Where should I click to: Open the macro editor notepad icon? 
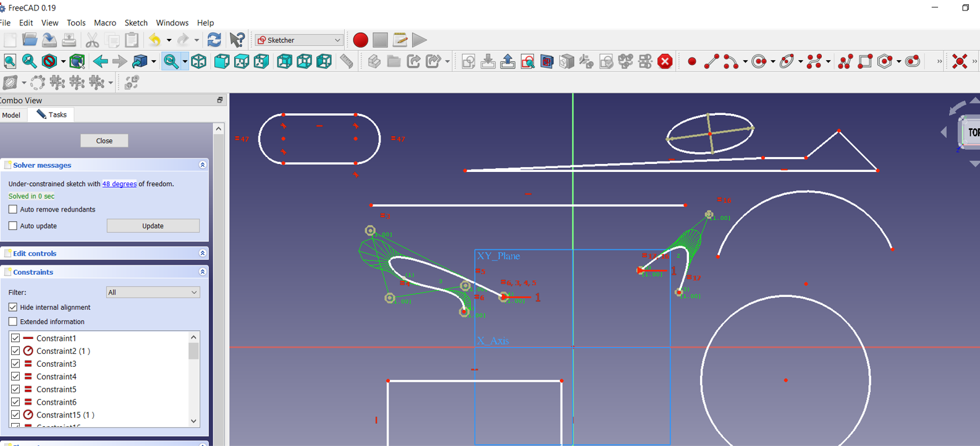coord(400,40)
